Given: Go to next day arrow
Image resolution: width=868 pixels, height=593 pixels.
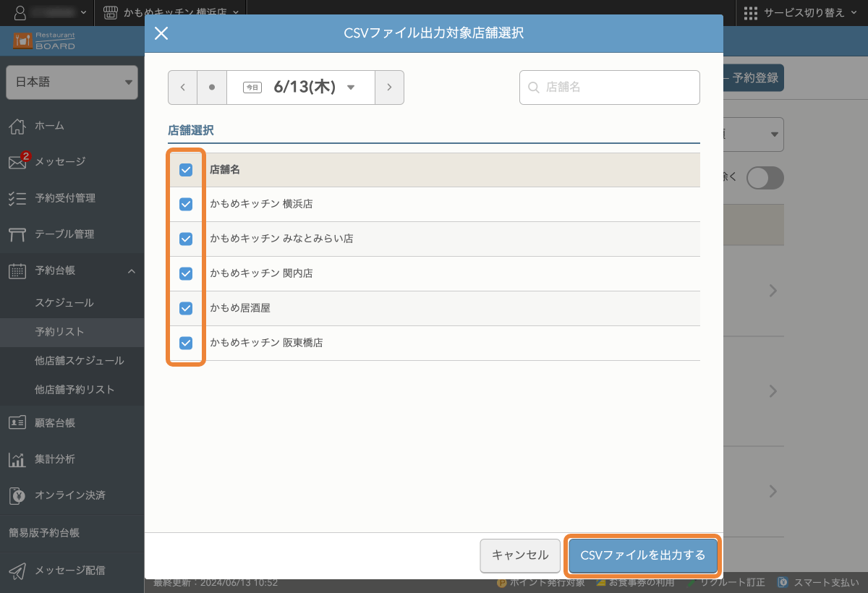Looking at the screenshot, I should [389, 88].
